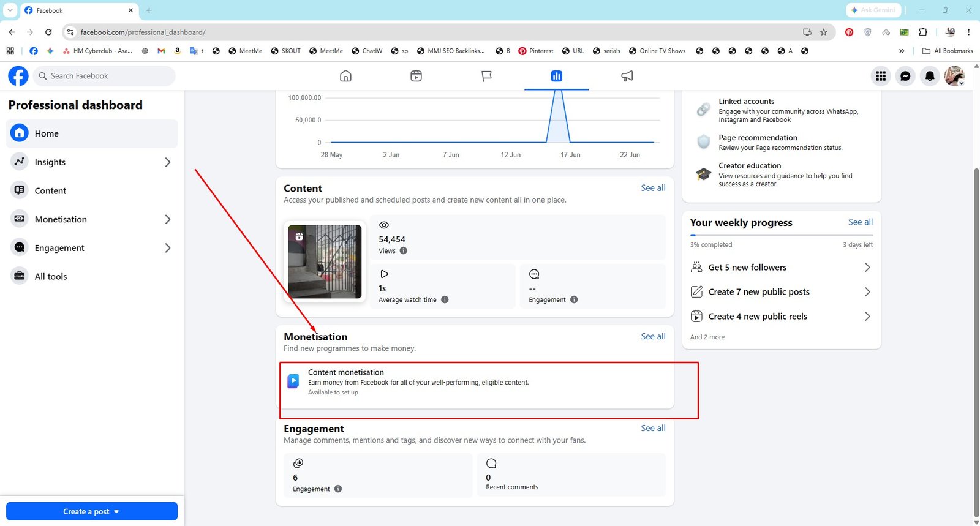This screenshot has width=980, height=526.
Task: Open the reel thumbnail in Content
Action: click(325, 261)
